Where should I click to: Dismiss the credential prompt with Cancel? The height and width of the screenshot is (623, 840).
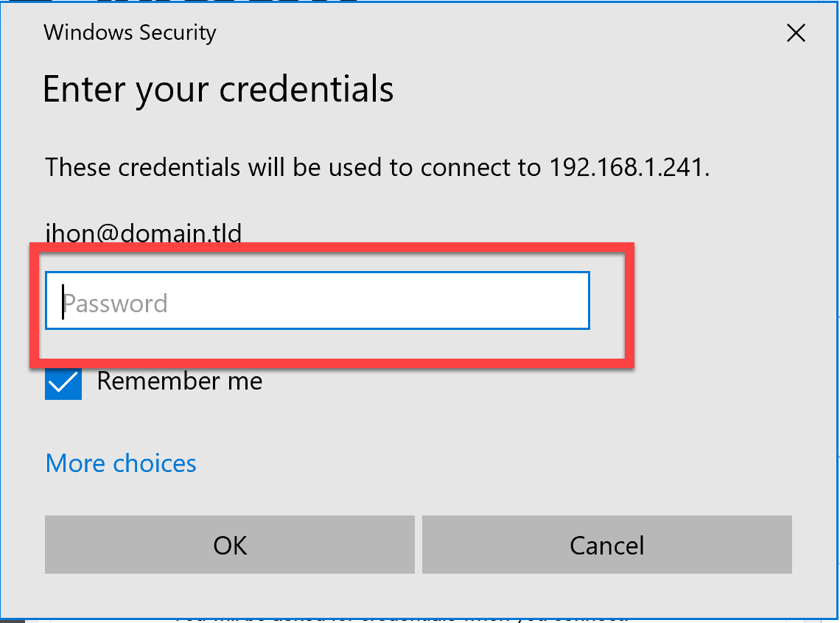606,545
